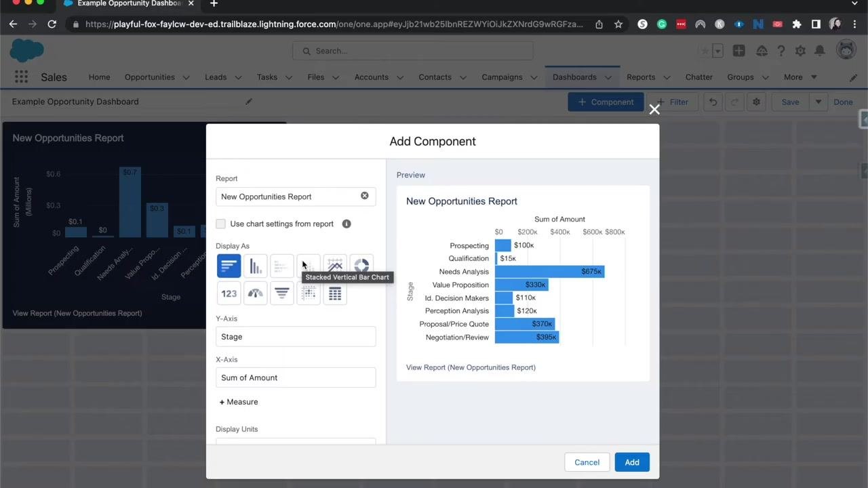Open the App Launcher grid icon

[x=21, y=77]
